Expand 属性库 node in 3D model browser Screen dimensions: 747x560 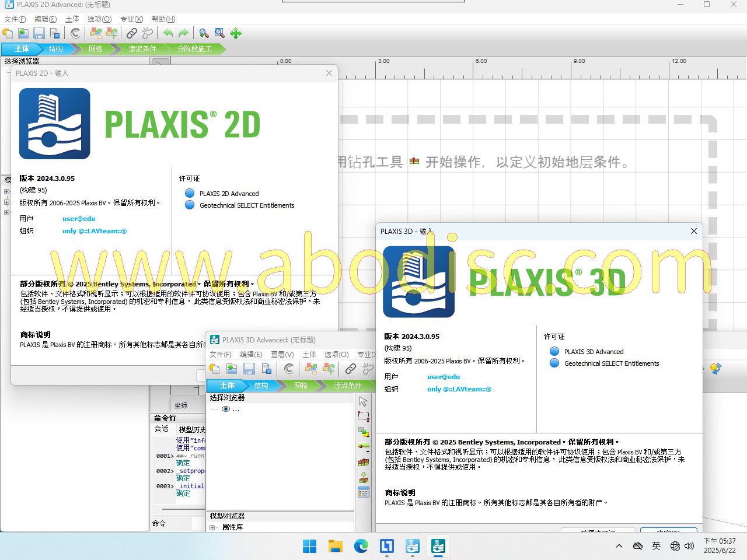click(x=212, y=527)
